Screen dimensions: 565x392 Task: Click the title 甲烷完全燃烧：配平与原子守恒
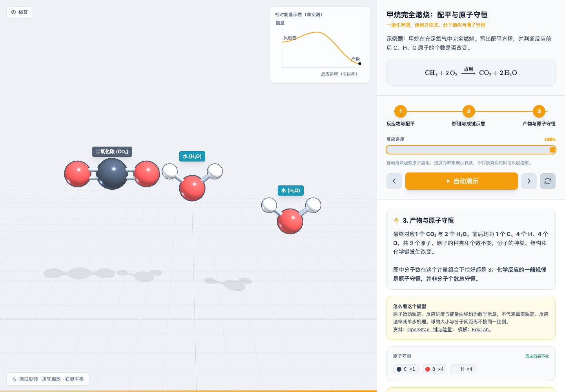(x=437, y=15)
